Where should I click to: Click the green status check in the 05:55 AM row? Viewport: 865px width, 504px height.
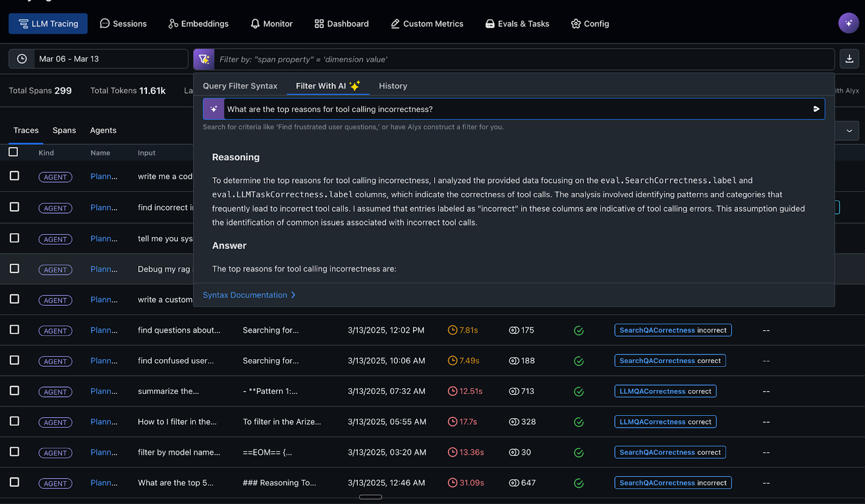[x=578, y=422]
